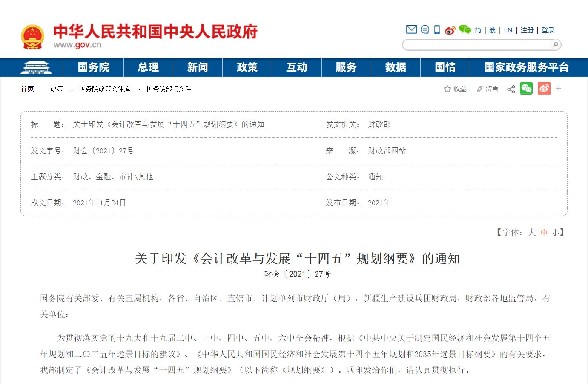Click the Weibo icon in header

[x=450, y=30]
